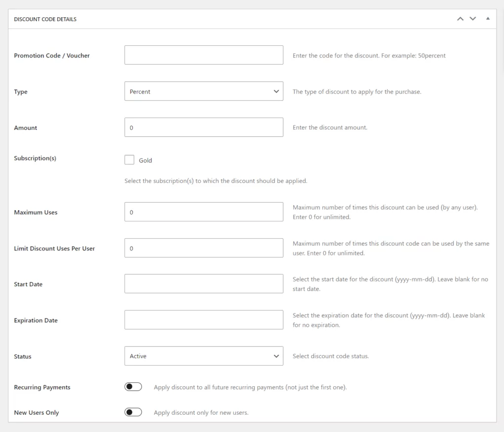Check the Gold subscription checkbox
This screenshot has width=504, height=432.
pyautogui.click(x=129, y=160)
